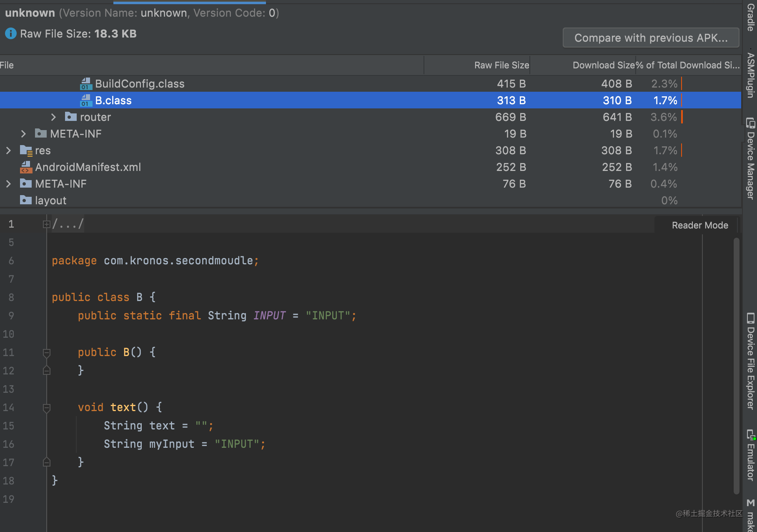Select the BuildConfig.class row
Screen dimensions: 757x532
pyautogui.click(x=371, y=84)
